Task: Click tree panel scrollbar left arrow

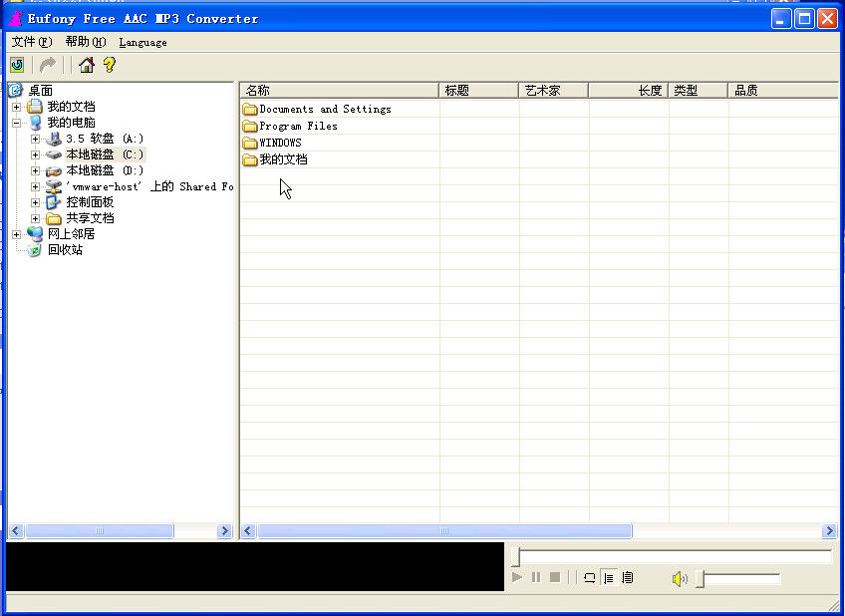Action: [16, 531]
